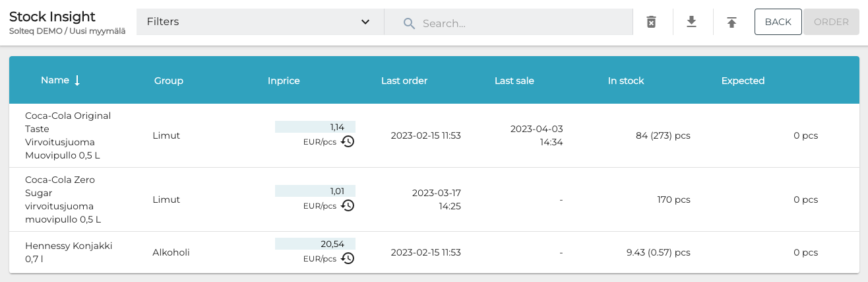
Task: Sort by the Expected column header
Action: [742, 81]
